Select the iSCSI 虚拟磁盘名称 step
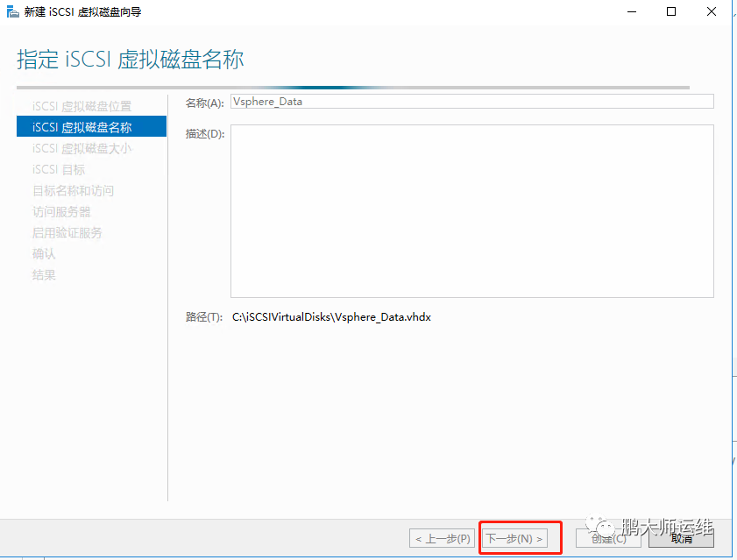Viewport: 737px width, 560px height. click(91, 126)
